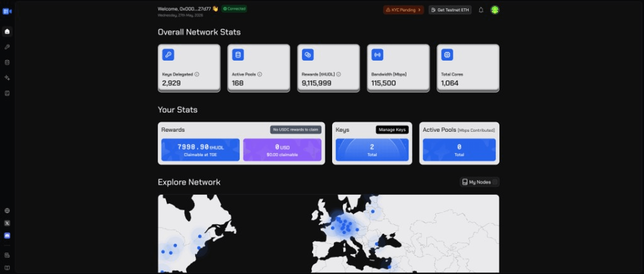Click the Bandwidth value 115,500
Screen dimensions: 644x274
click(384, 83)
